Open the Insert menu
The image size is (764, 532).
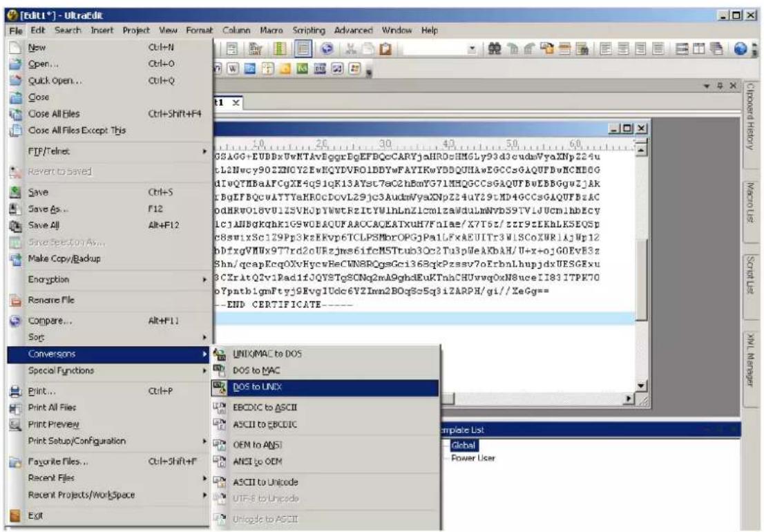(102, 30)
